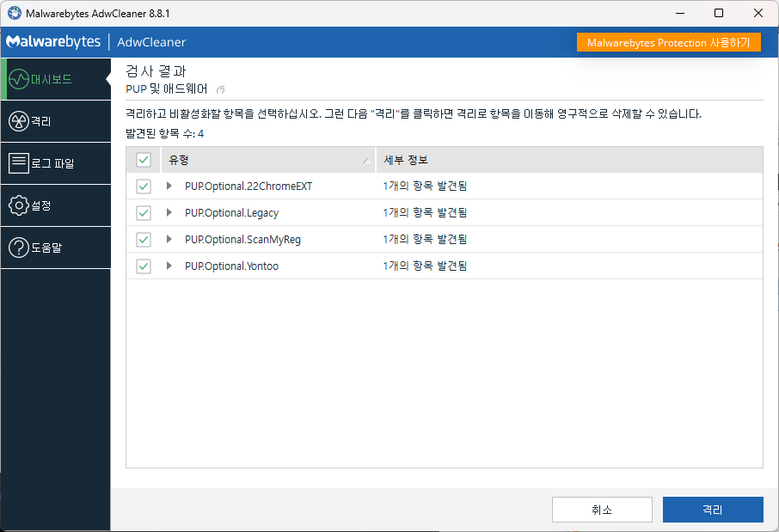The image size is (779, 532).
Task: Expand the PUP.Optional.22ChromeEXT row
Action: click(169, 186)
